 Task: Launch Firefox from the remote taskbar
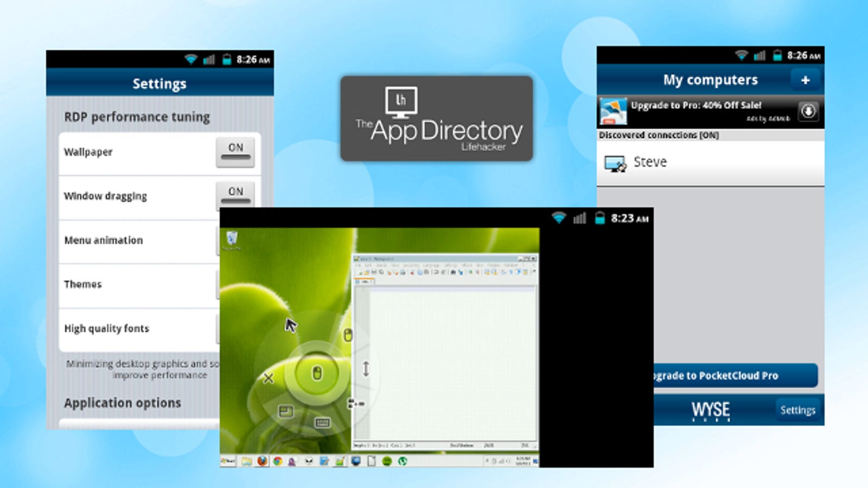click(x=262, y=461)
